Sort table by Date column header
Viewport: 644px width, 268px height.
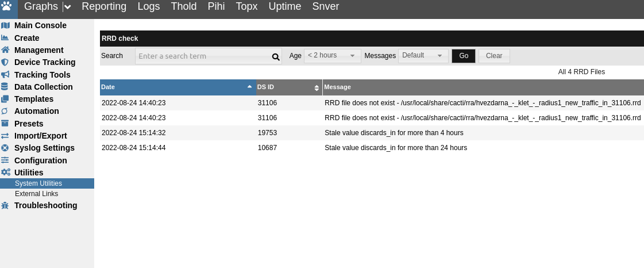click(x=178, y=87)
